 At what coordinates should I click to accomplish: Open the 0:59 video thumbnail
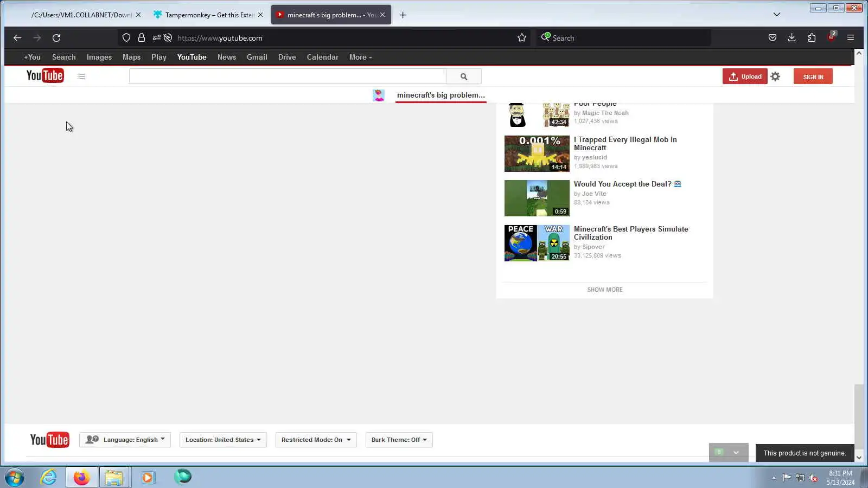tap(537, 198)
